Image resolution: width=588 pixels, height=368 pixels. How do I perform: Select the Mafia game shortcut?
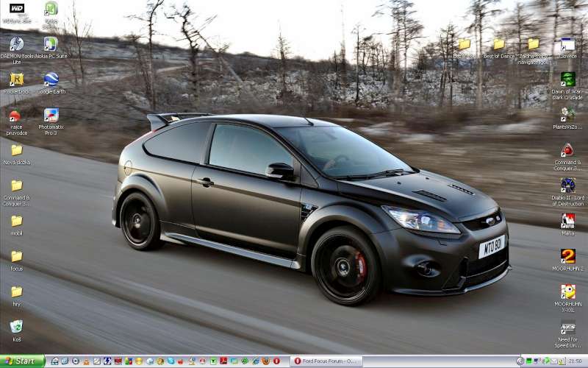(x=567, y=220)
